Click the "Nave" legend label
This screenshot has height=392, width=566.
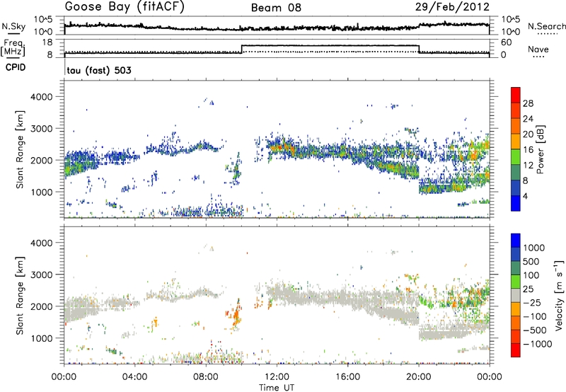[538, 49]
